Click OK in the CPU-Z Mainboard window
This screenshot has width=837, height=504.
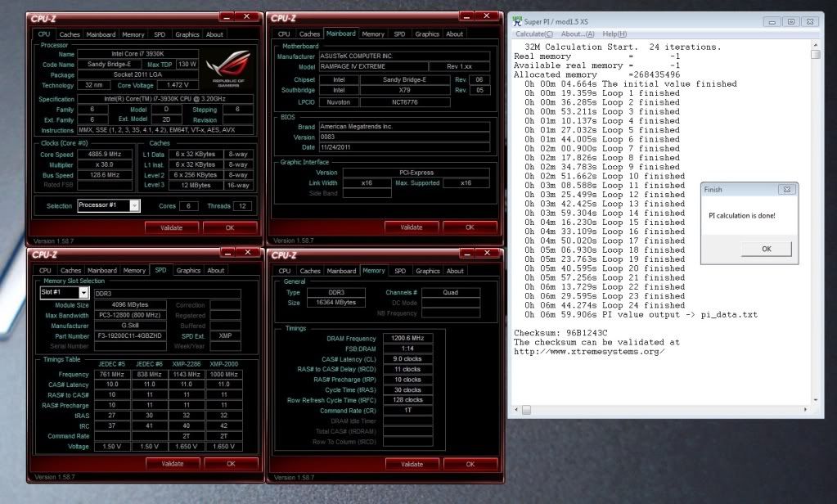coord(470,227)
